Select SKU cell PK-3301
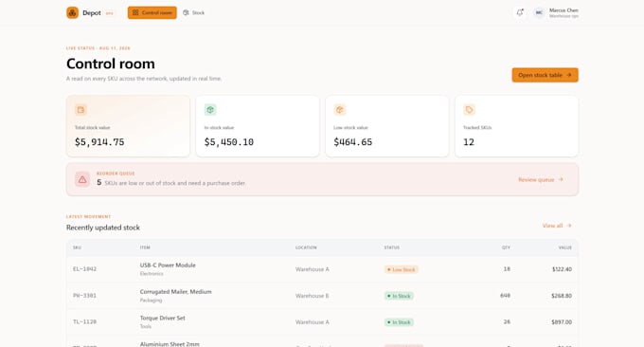 (84, 295)
